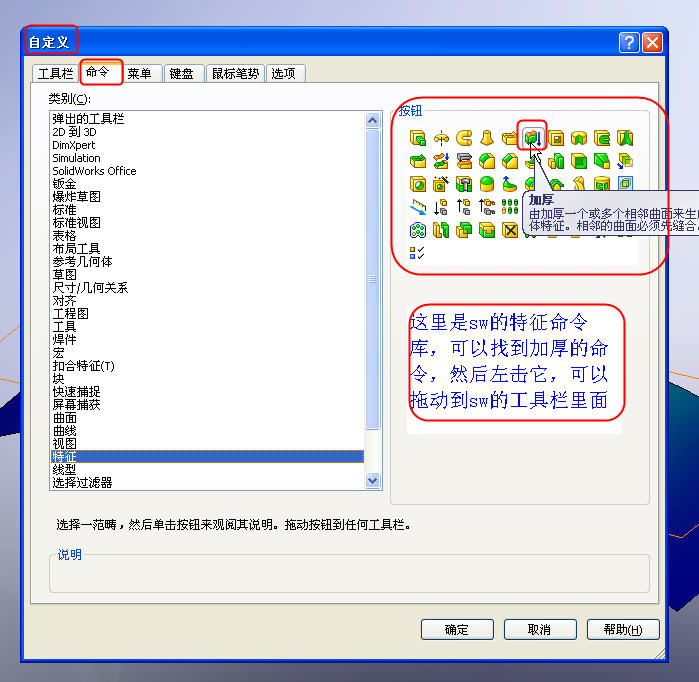Select the linear pattern icon with green dots
This screenshot has height=682, width=699.
pos(510,207)
